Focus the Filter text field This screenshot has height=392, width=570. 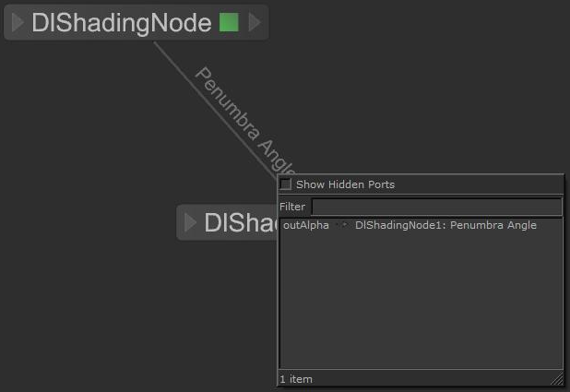pyautogui.click(x=435, y=207)
